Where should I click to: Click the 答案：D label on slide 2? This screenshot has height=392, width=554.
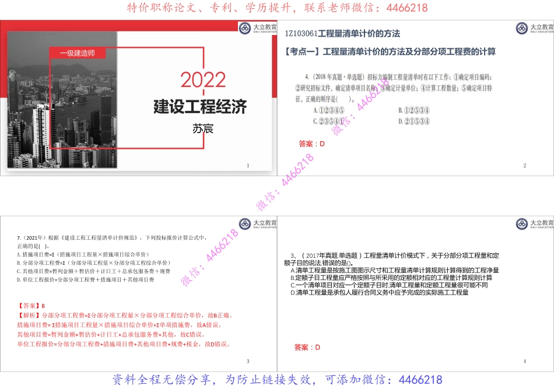pyautogui.click(x=310, y=142)
